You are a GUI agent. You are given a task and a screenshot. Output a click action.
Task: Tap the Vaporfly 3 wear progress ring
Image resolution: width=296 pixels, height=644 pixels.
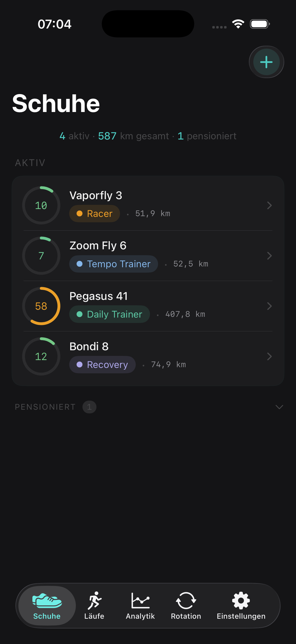tap(41, 206)
